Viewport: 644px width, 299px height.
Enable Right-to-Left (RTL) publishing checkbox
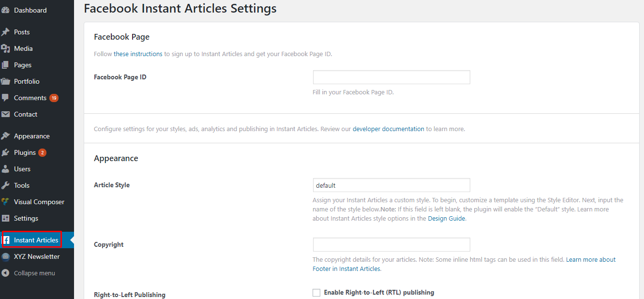point(316,293)
